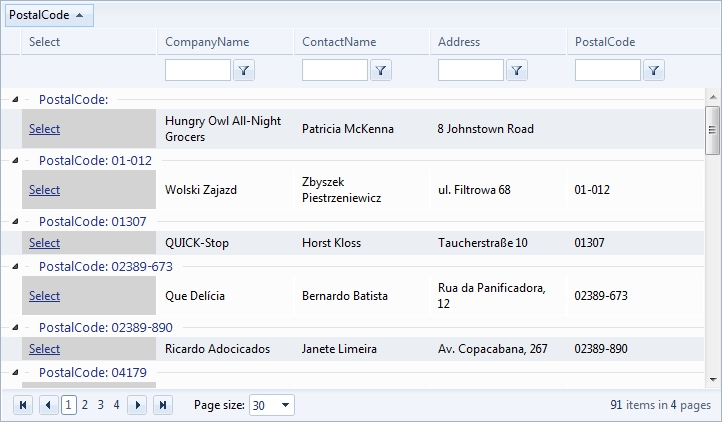Image resolution: width=722 pixels, height=422 pixels.
Task: Click the CompanyName filter text box
Action: tap(198, 70)
